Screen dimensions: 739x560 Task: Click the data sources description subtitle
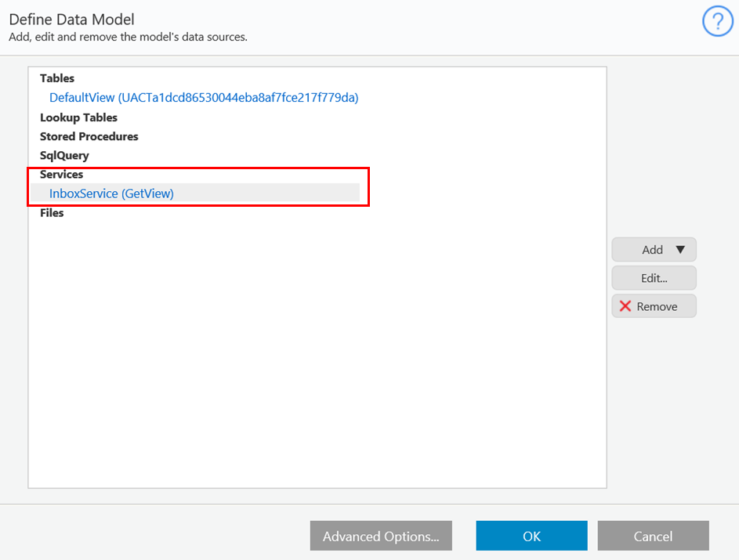pyautogui.click(x=129, y=37)
